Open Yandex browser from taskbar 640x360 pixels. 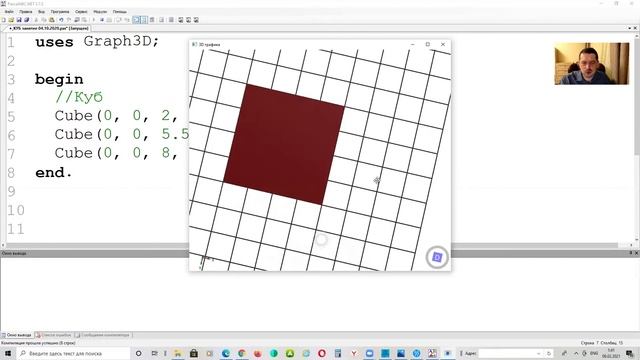pyautogui.click(x=353, y=353)
